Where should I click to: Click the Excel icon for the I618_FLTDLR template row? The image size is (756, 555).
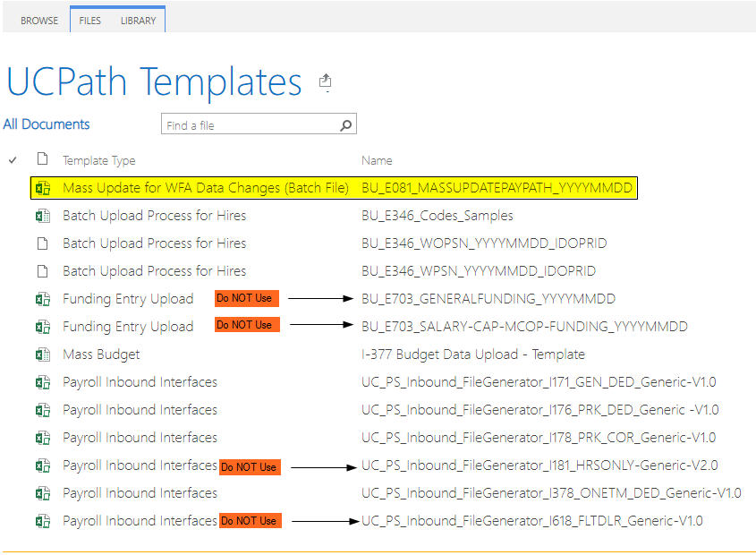(42, 521)
